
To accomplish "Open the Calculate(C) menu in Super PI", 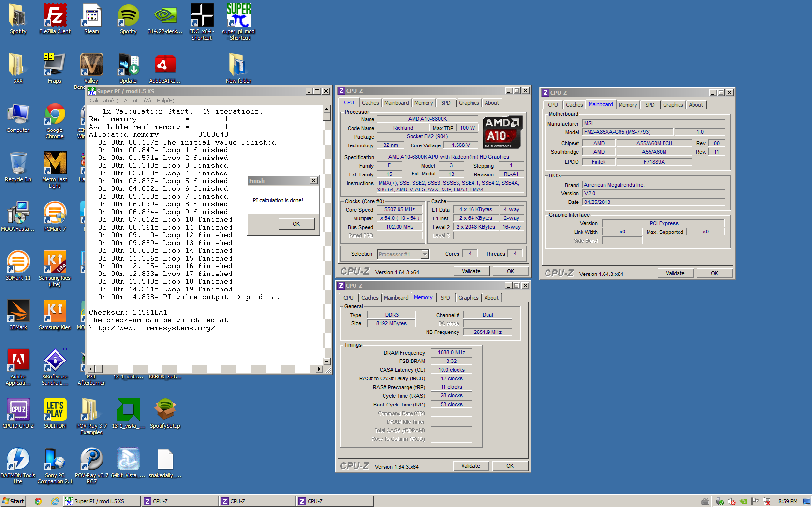I will 103,101.
